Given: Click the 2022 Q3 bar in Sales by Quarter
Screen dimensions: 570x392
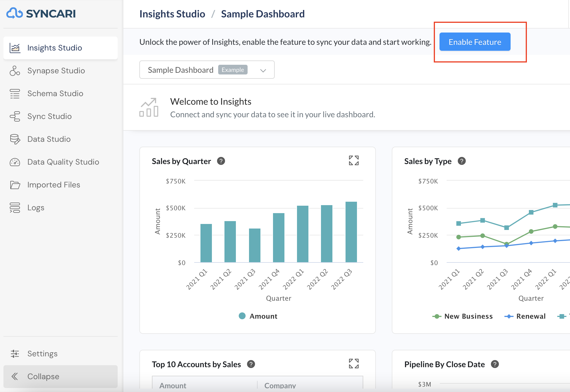Looking at the screenshot, I should 351,232.
